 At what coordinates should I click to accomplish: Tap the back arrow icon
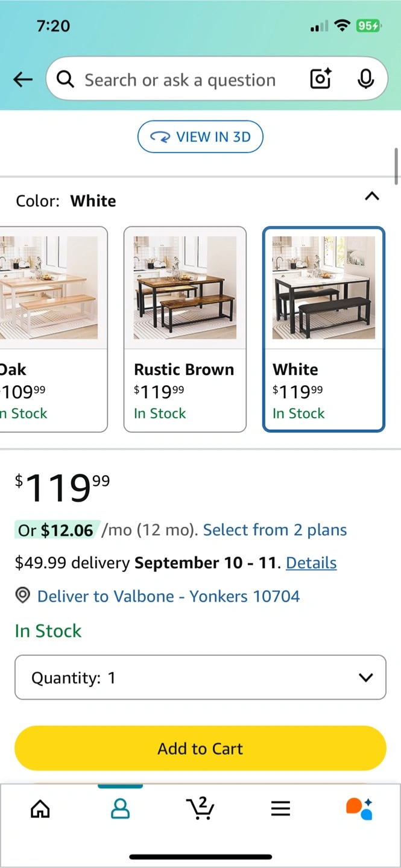pos(23,80)
